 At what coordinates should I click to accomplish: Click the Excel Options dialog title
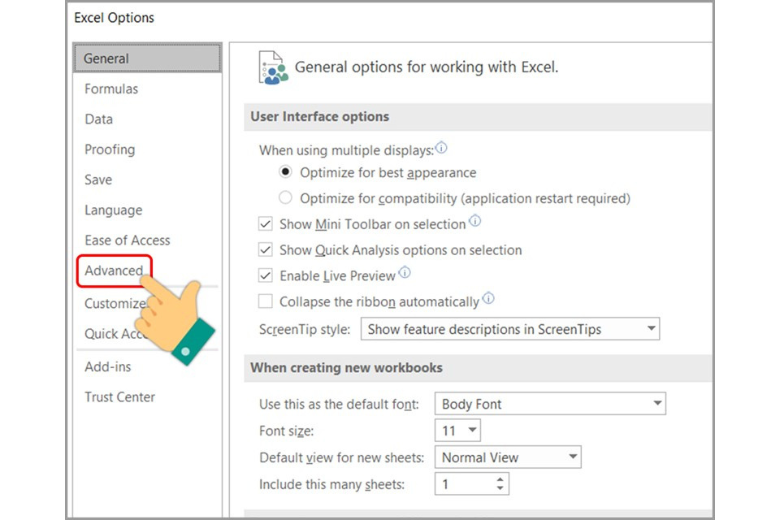pyautogui.click(x=114, y=18)
